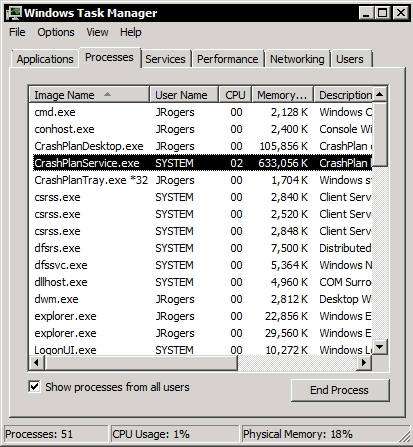
Task: Click the End Process button
Action: pos(340,390)
